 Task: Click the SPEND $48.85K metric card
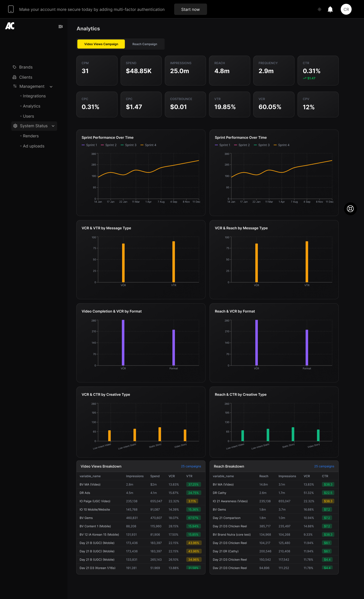pos(141,71)
